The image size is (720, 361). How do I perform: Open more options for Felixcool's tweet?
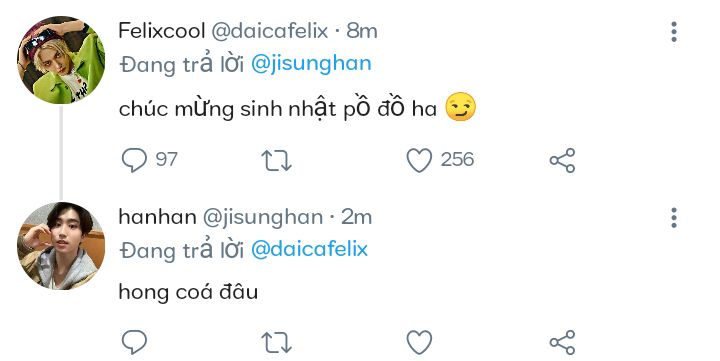pyautogui.click(x=674, y=32)
